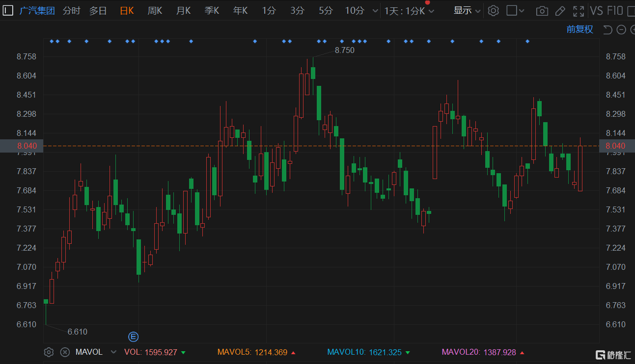This screenshot has height=364, width=635.
Task: Reset chart zoom with undo arrow
Action: pyautogui.click(x=607, y=30)
